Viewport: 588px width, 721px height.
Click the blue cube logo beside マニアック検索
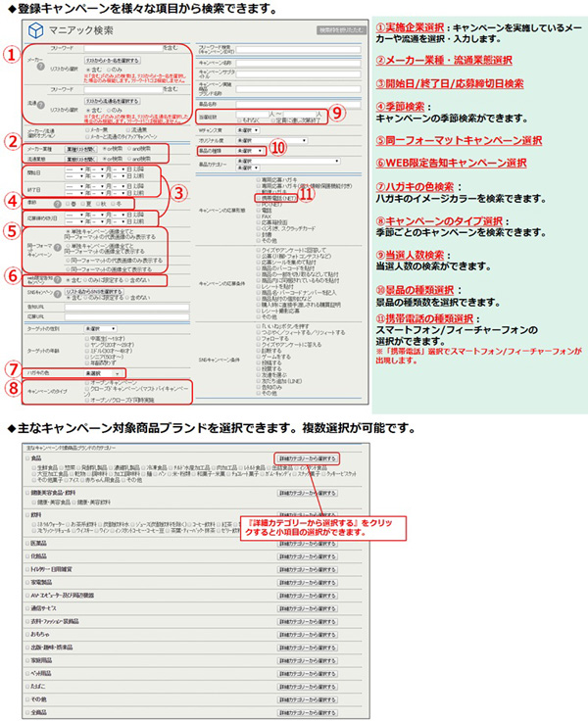35,30
